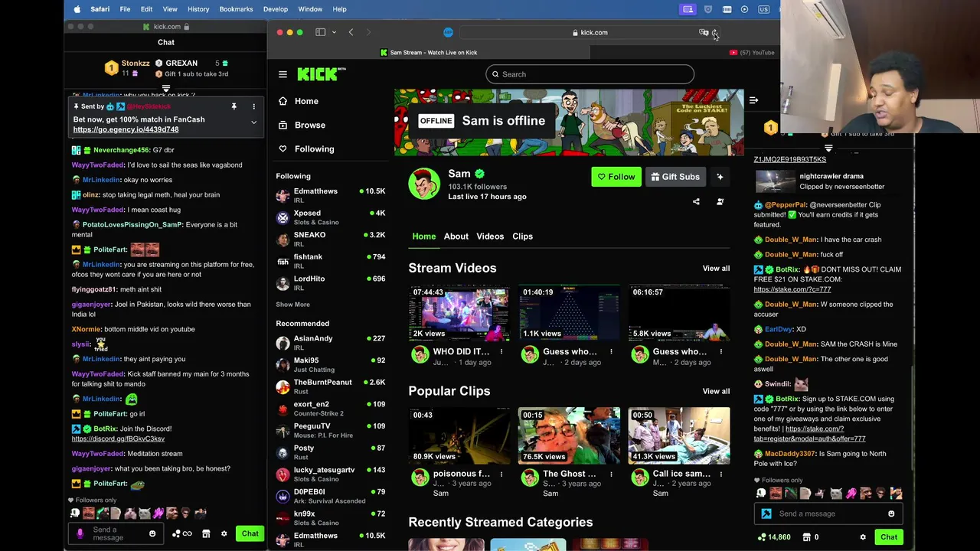Click the reload page icon
Screen dimensions: 980x551
tap(714, 33)
